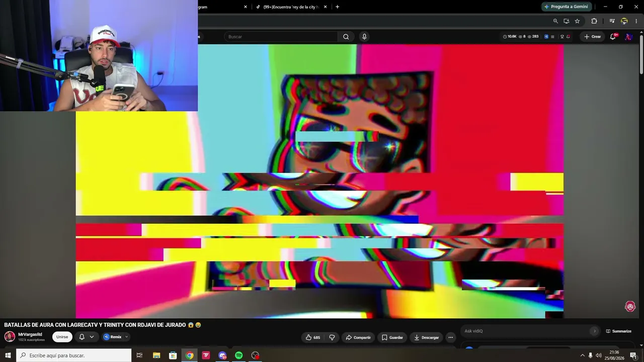Screen dimensions: 644x362
Task: Open the Chrome profile avatar
Action: click(624, 21)
